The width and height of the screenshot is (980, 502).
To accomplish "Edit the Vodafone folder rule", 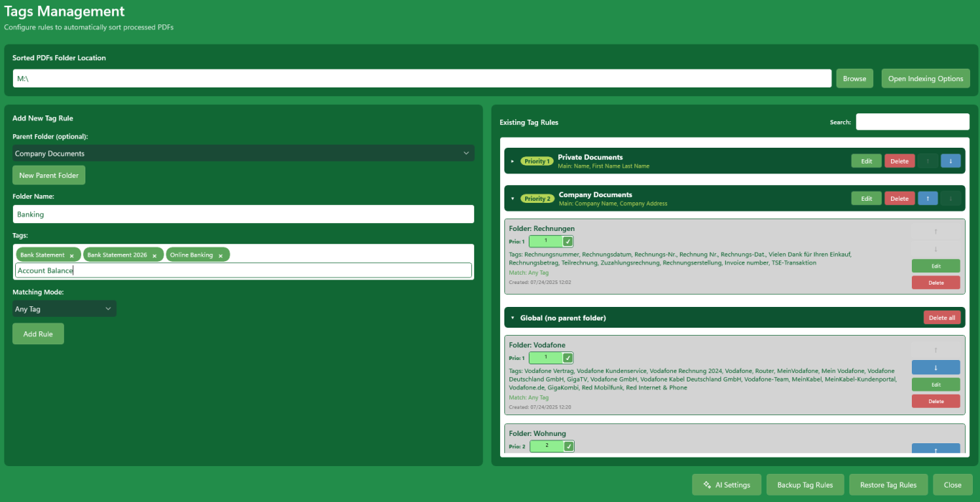I will tap(936, 384).
